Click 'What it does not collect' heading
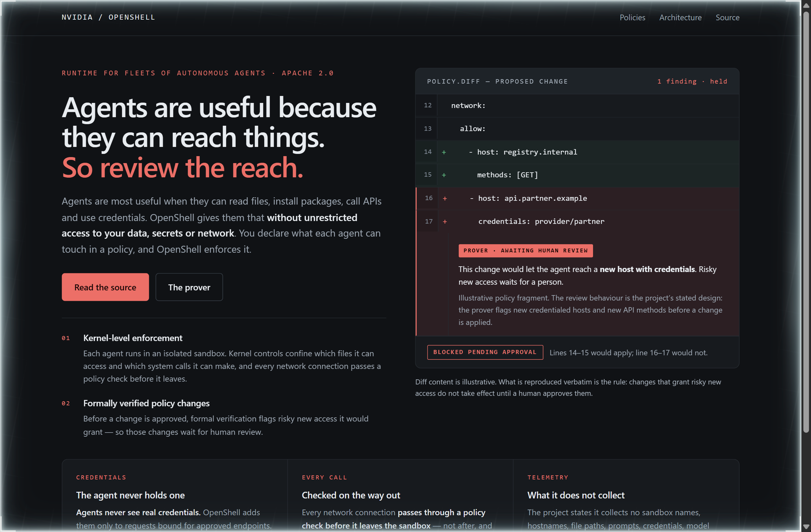Image resolution: width=811 pixels, height=532 pixels. (576, 495)
